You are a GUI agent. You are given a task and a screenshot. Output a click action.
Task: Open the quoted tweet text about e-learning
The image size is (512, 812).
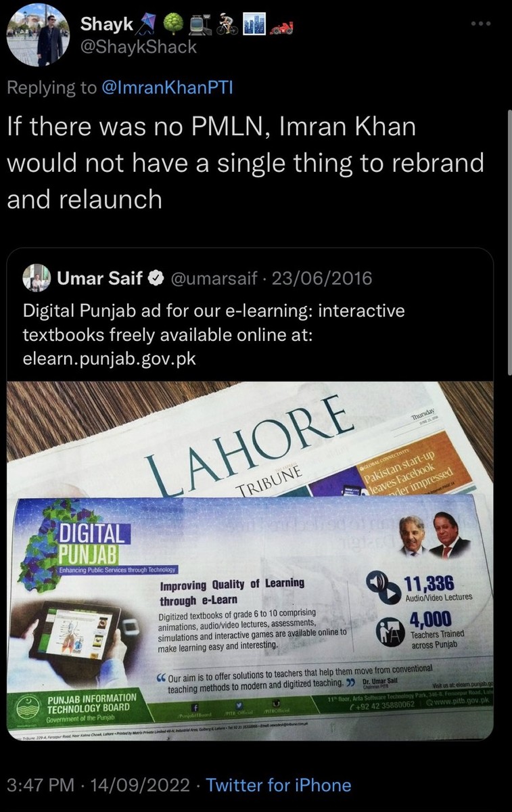click(214, 335)
